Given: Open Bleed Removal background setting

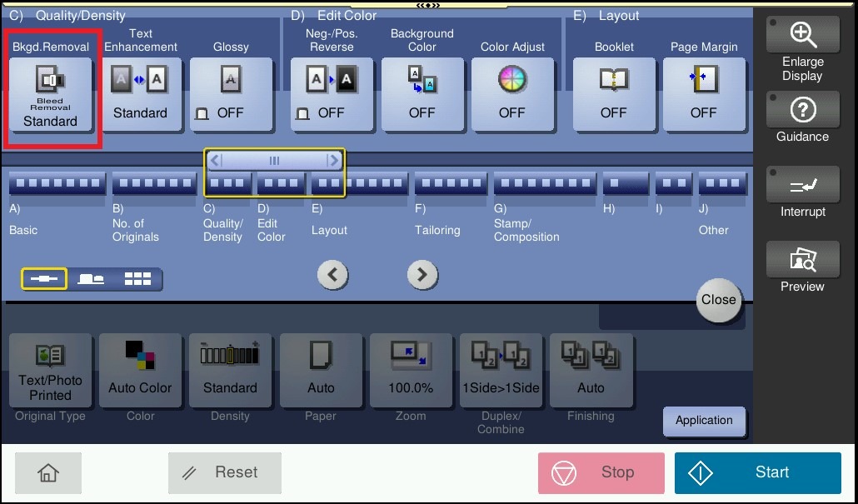Looking at the screenshot, I should pos(51,95).
